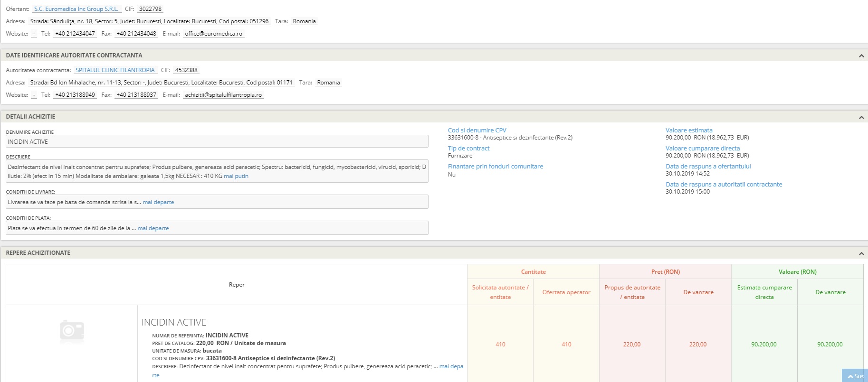Expand delivery conditions with 'mai departe'
Viewport: 868px width, 382px height.
[x=158, y=202]
